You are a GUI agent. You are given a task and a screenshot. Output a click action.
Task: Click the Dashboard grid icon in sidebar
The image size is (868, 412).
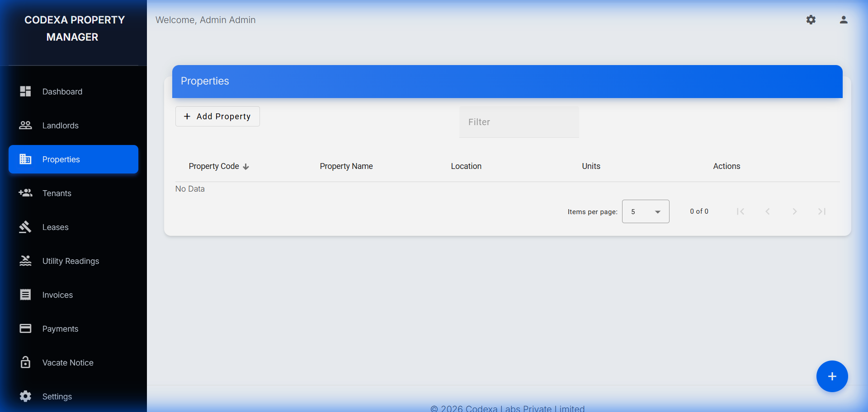point(25,91)
